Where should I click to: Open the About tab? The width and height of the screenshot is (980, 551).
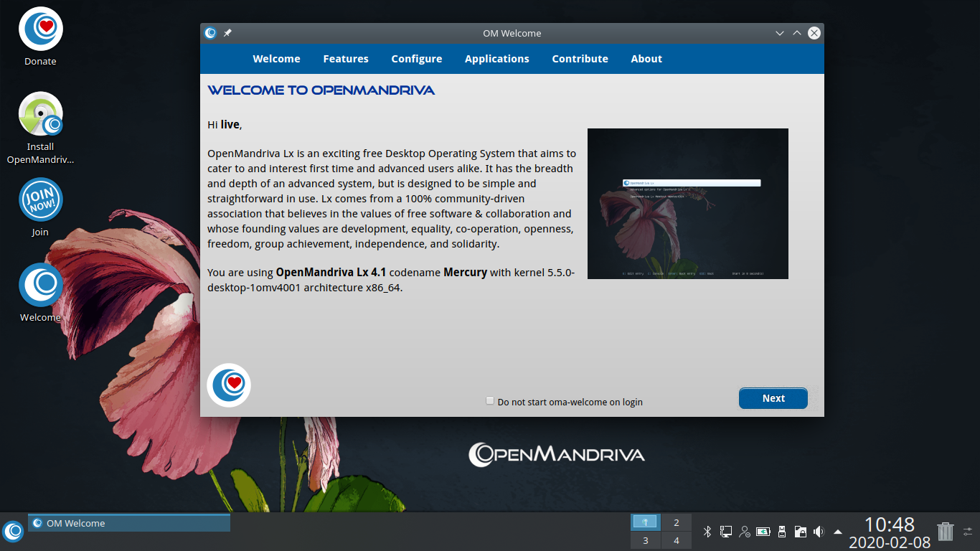coord(646,59)
